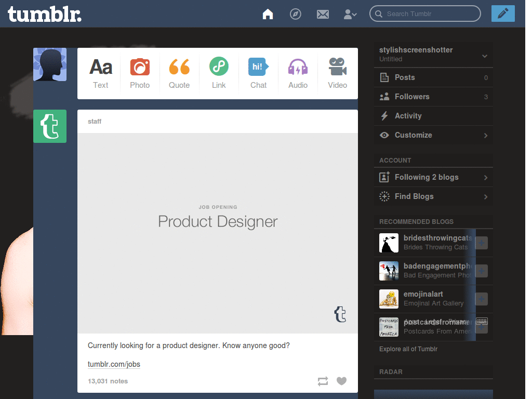
Task: Click the keyboard icon beside postcardsfromamerica
Action: [x=482, y=321]
